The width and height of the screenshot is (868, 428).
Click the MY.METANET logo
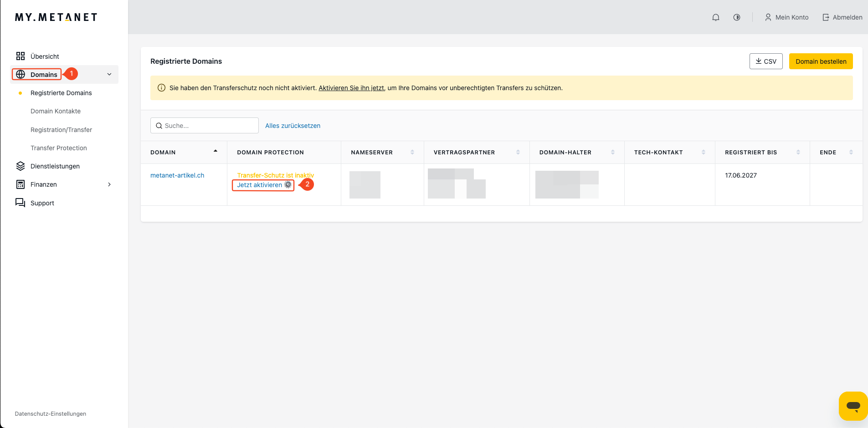tap(56, 17)
